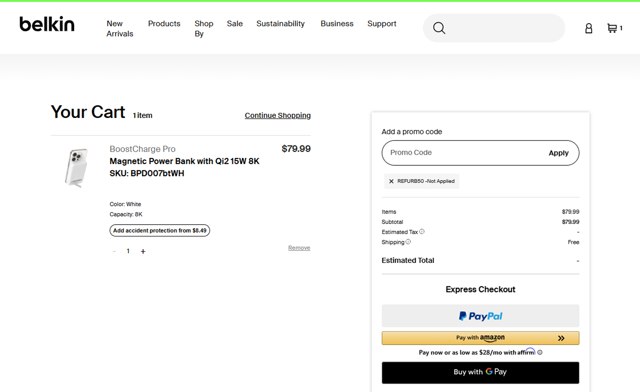
Task: Remove the REFURB50 promo code tag
Action: [x=391, y=181]
